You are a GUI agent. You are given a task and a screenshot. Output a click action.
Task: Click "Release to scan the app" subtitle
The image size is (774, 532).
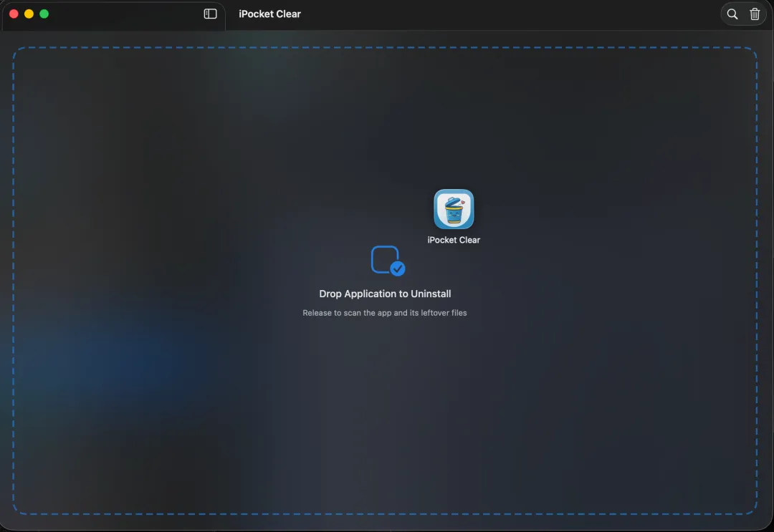point(385,313)
